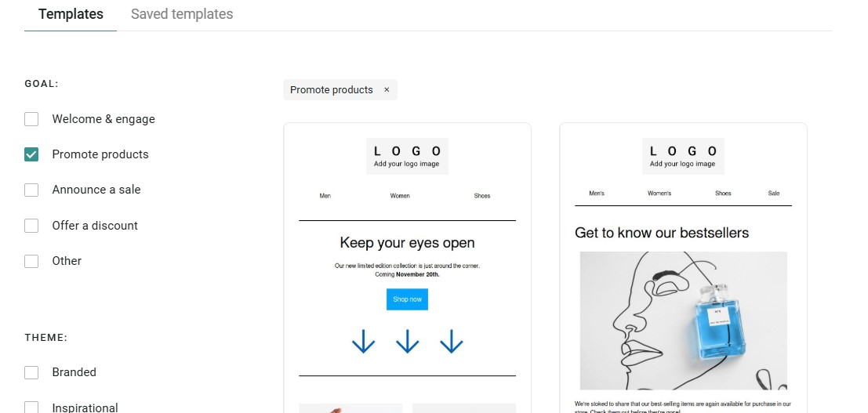Click the GOAL: section heading
This screenshot has height=413, width=868.
42,84
